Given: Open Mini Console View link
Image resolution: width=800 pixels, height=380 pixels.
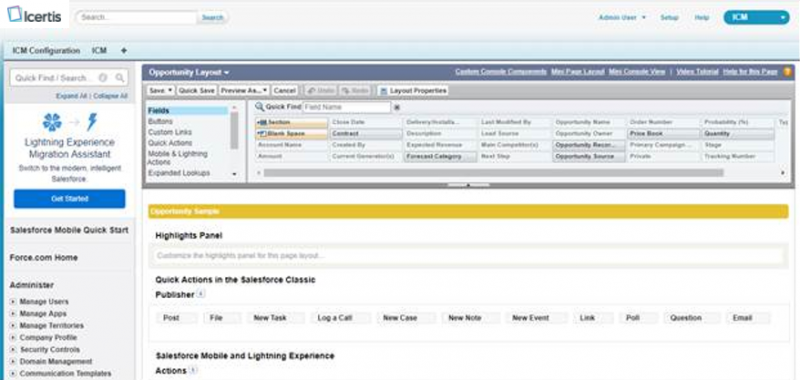Looking at the screenshot, I should pos(637,72).
